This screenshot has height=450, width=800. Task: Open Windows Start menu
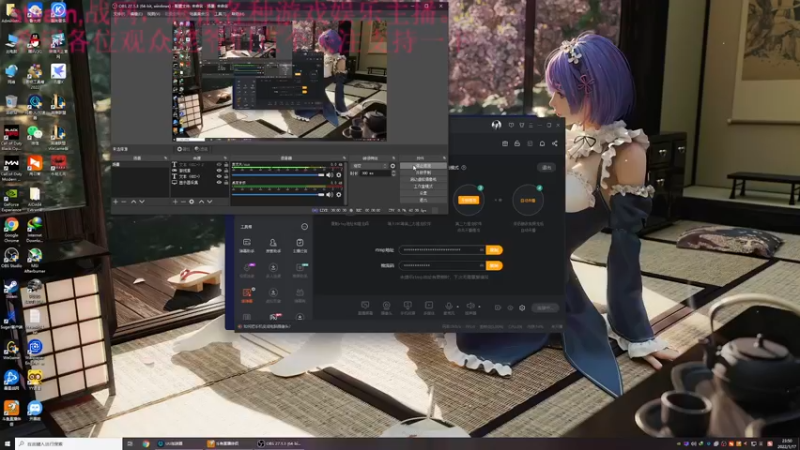[7, 444]
